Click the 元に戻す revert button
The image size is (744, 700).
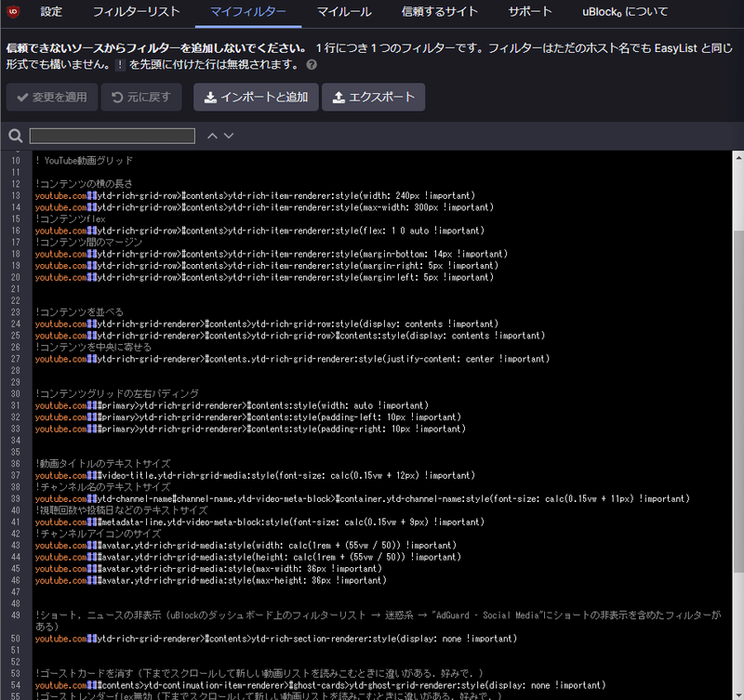click(141, 98)
